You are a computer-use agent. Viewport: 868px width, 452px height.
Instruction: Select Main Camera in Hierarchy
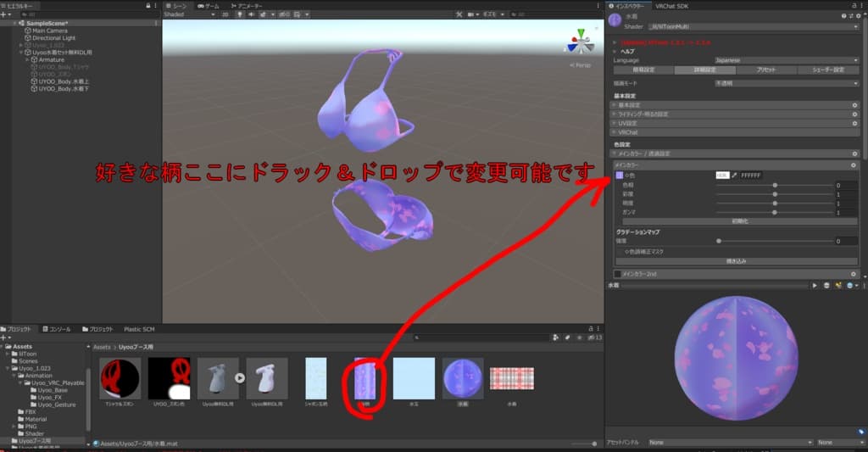point(50,31)
